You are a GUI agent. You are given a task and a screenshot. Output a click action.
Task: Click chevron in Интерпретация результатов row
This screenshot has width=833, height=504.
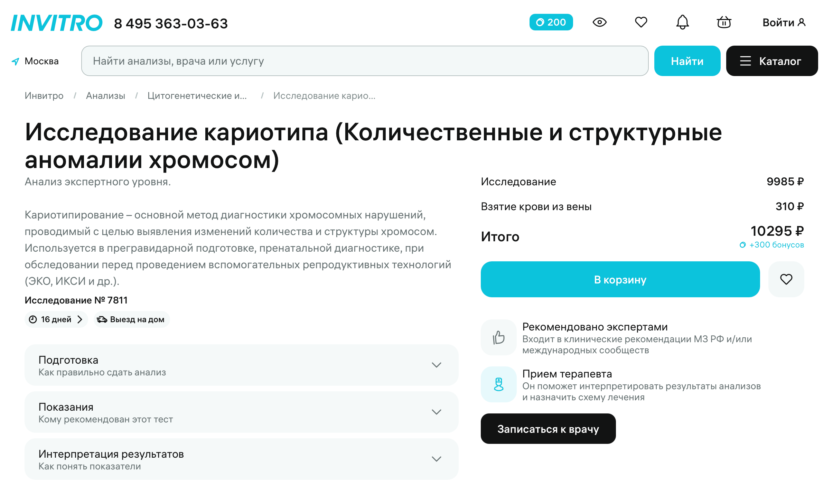tap(437, 459)
